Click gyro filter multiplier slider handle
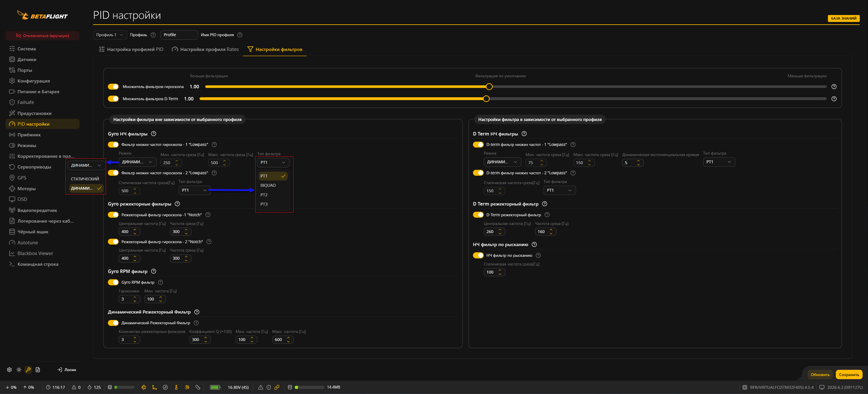This screenshot has height=394, width=868. [x=489, y=87]
